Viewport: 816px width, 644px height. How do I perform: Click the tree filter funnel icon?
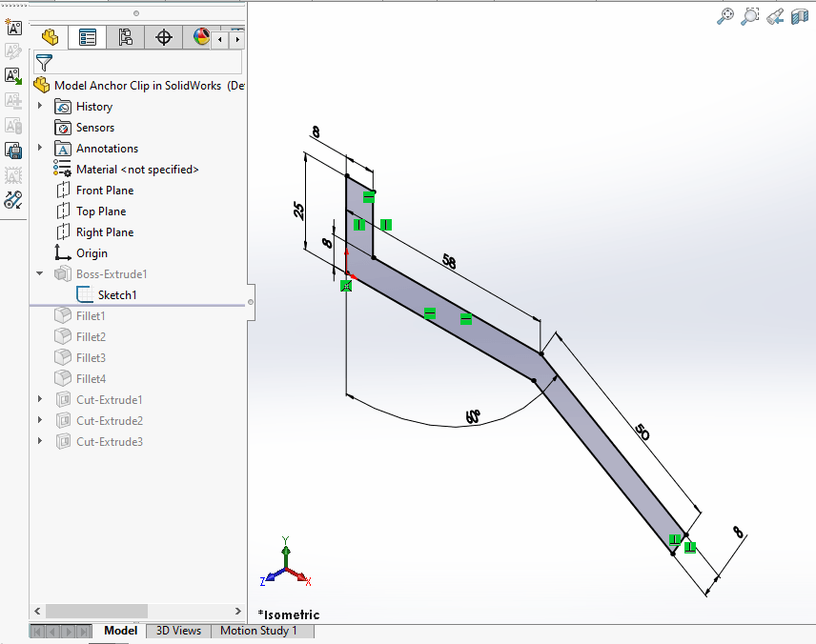pyautogui.click(x=46, y=62)
